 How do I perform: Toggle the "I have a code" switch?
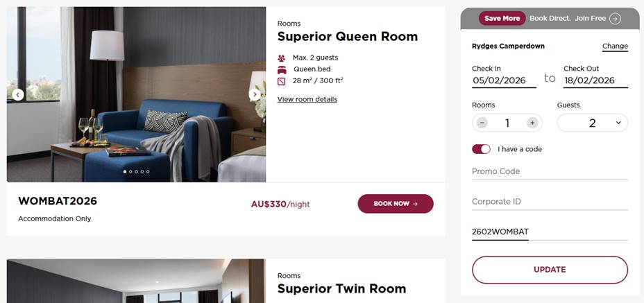[481, 149]
